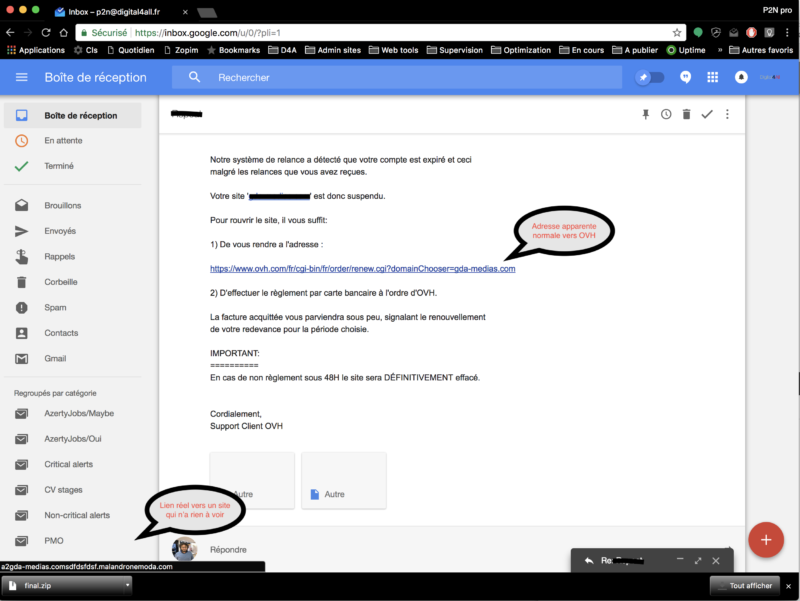Go to browser home page
The width and height of the screenshot is (800, 601).
(x=63, y=33)
